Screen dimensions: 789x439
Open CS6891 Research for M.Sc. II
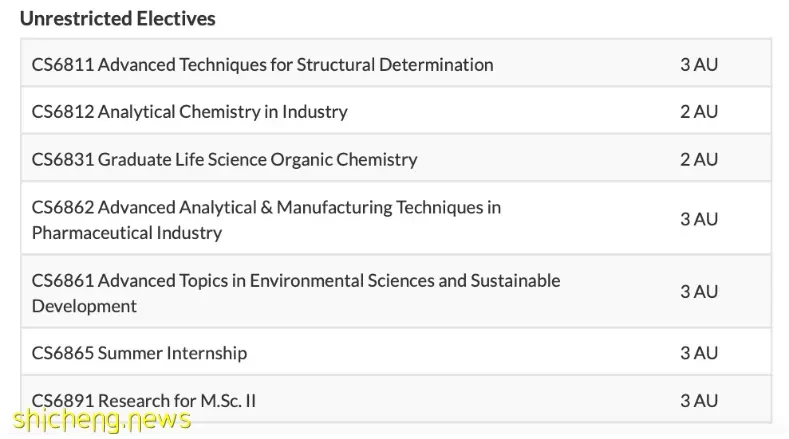point(144,400)
